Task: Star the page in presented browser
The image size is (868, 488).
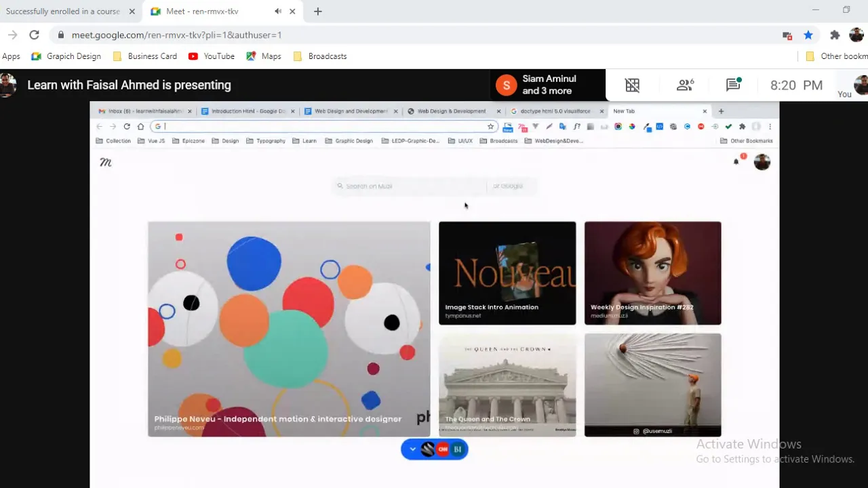Action: 490,126
